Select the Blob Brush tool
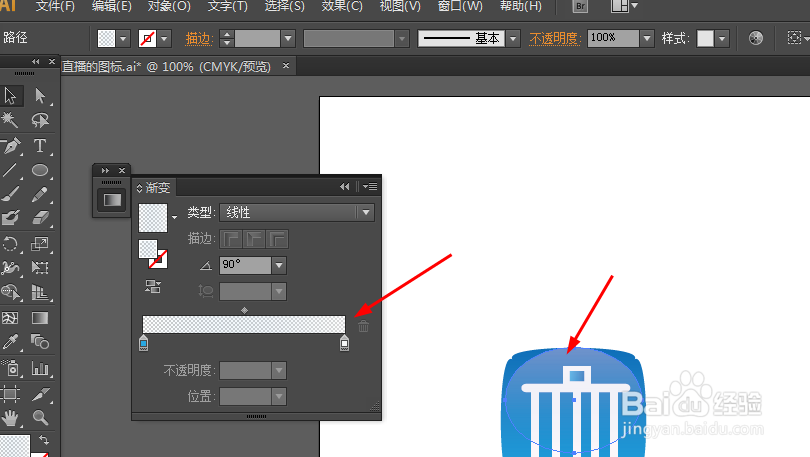The image size is (810, 457). coord(10,218)
